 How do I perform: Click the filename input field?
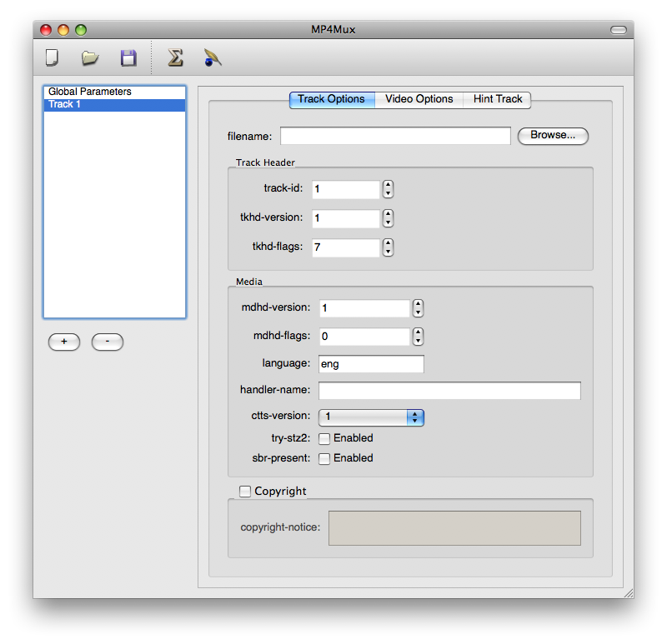coord(395,136)
